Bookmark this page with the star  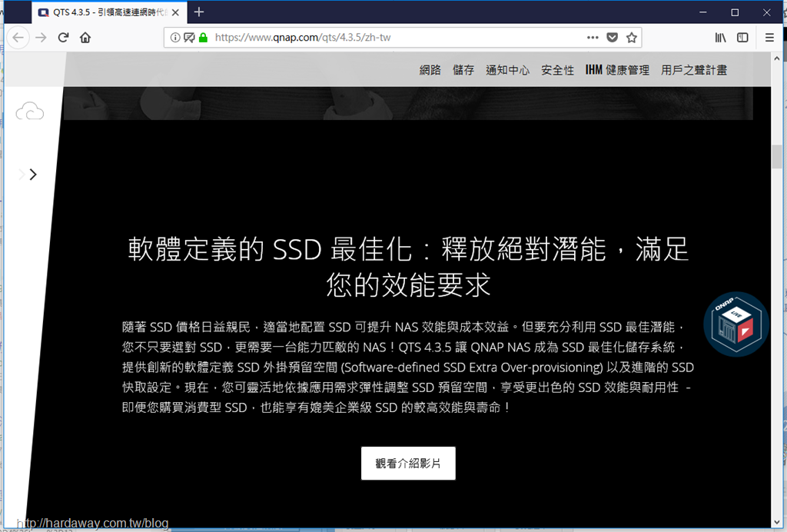click(632, 38)
